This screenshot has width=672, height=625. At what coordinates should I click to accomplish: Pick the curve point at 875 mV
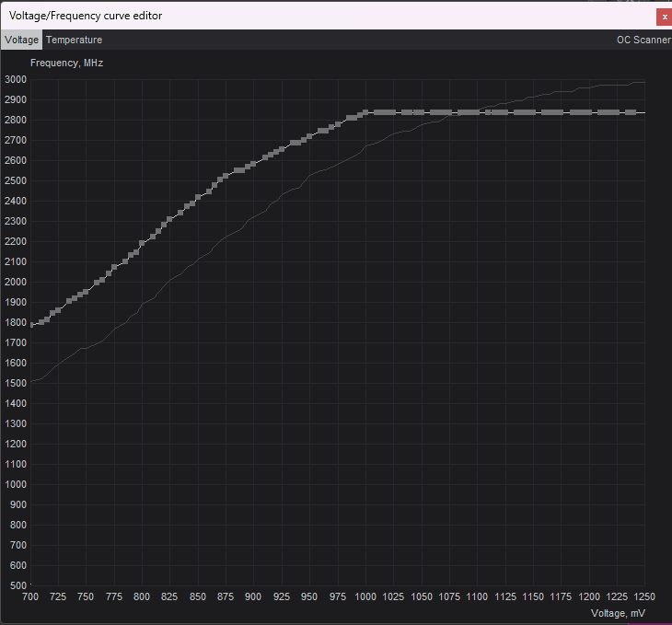[x=226, y=176]
